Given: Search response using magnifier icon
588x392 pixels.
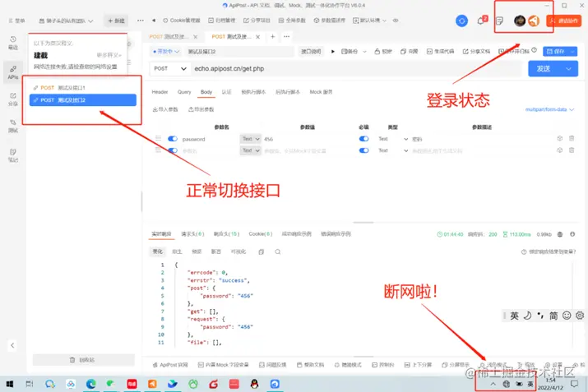Looking at the screenshot, I should tap(277, 251).
